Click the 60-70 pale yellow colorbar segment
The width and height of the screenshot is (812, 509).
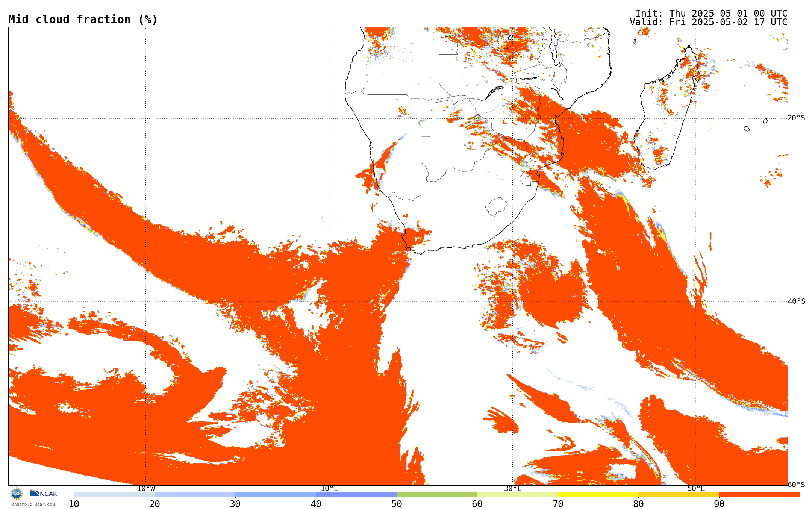click(x=518, y=495)
